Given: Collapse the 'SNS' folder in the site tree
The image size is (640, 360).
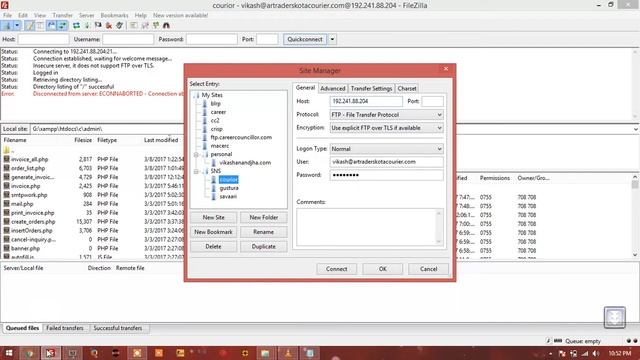Looking at the screenshot, I should click(x=196, y=171).
